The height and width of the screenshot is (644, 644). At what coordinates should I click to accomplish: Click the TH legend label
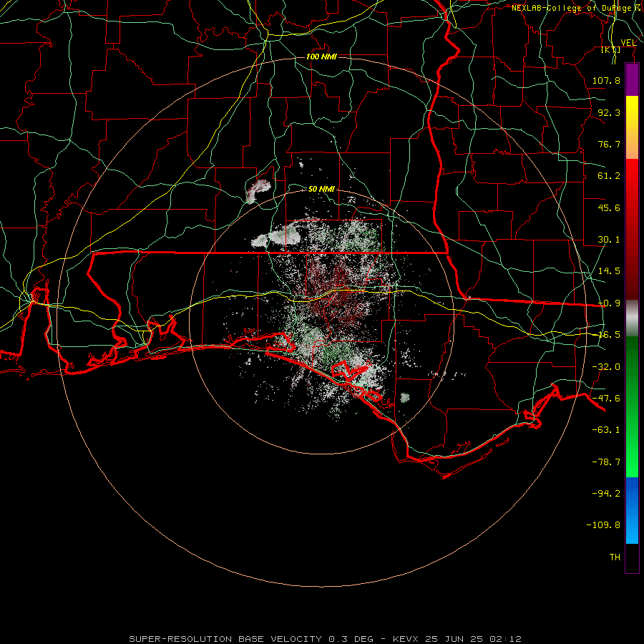tap(615, 557)
